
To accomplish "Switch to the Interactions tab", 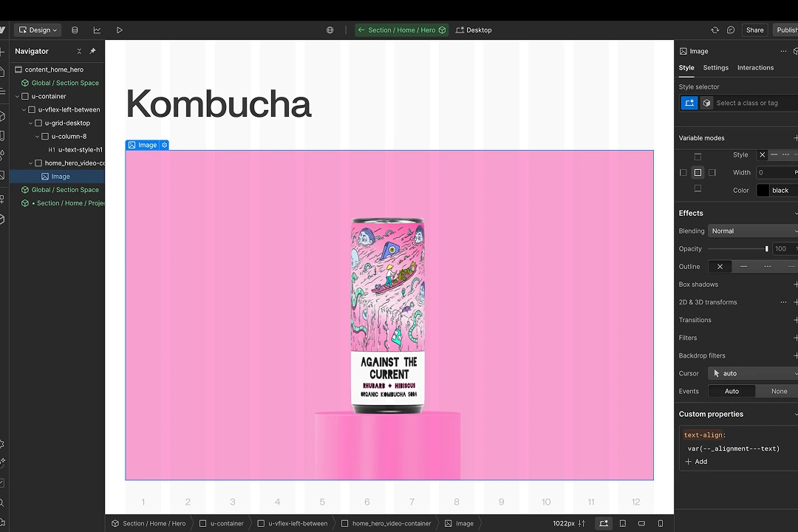I will coord(755,68).
